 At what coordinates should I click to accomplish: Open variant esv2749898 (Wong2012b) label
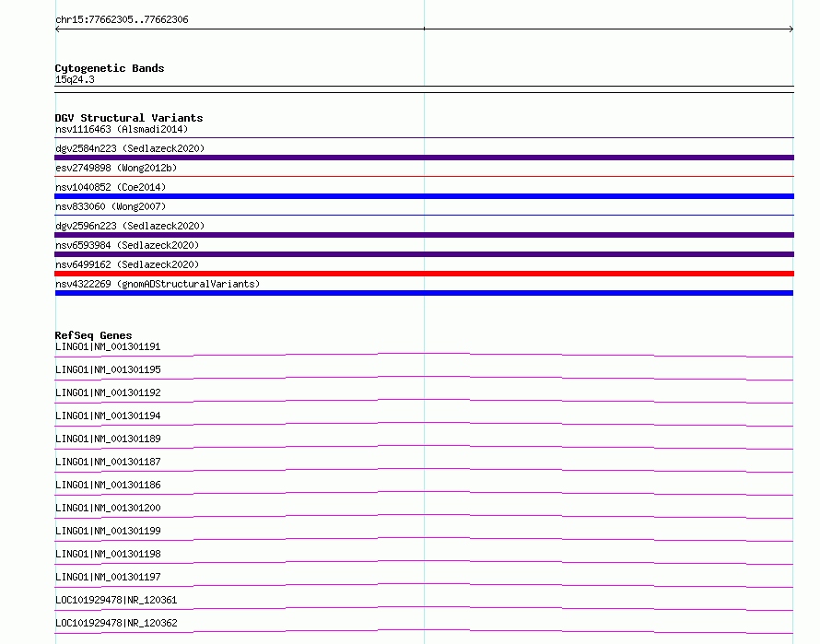click(116, 168)
